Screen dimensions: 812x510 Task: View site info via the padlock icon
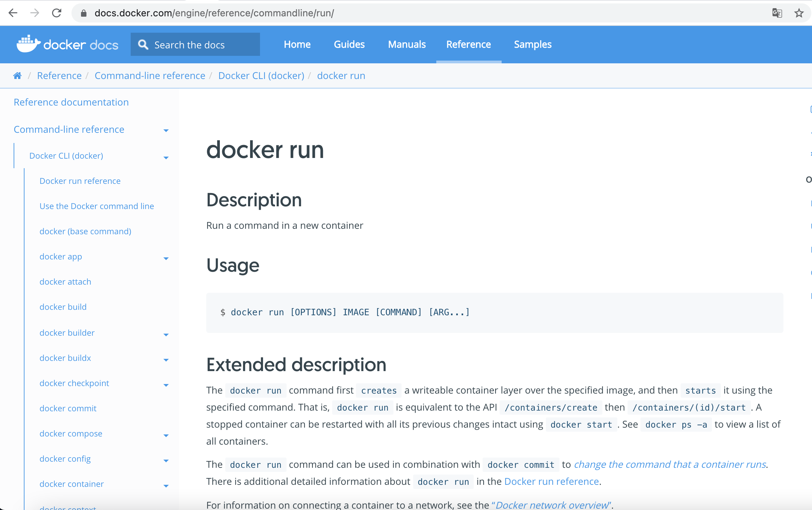(84, 13)
